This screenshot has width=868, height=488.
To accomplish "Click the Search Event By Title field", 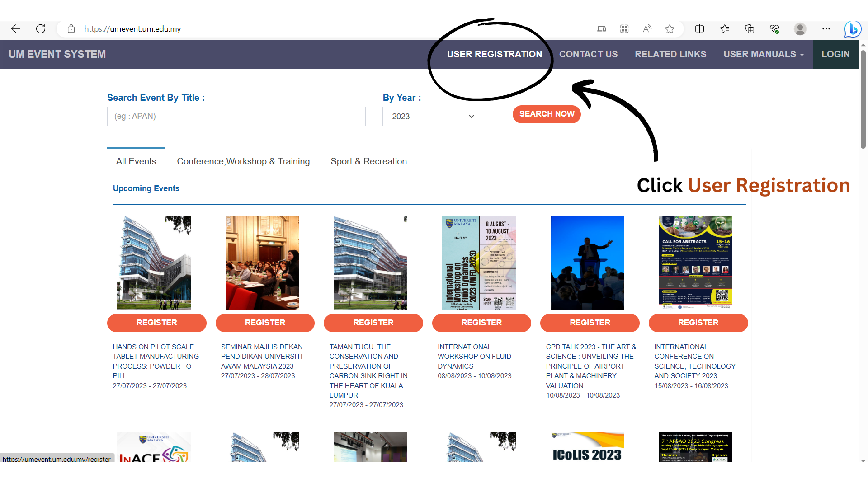I will pos(236,117).
